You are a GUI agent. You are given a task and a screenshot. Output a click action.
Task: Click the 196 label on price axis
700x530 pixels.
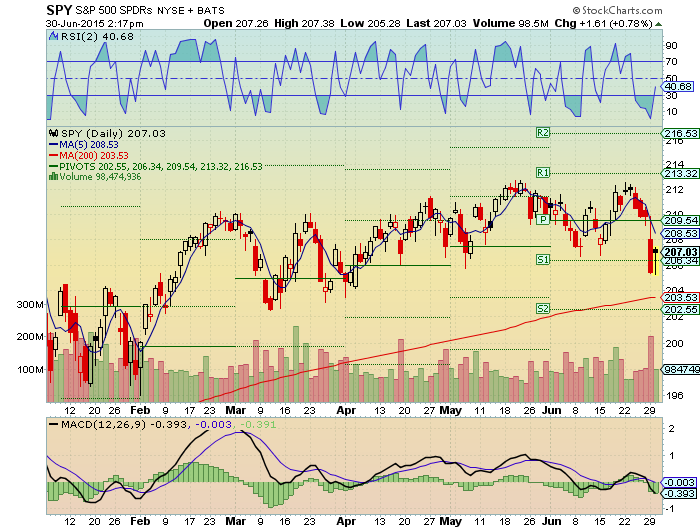[674, 396]
